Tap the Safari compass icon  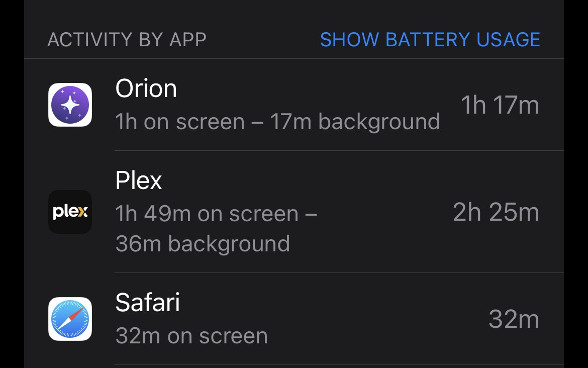click(70, 319)
